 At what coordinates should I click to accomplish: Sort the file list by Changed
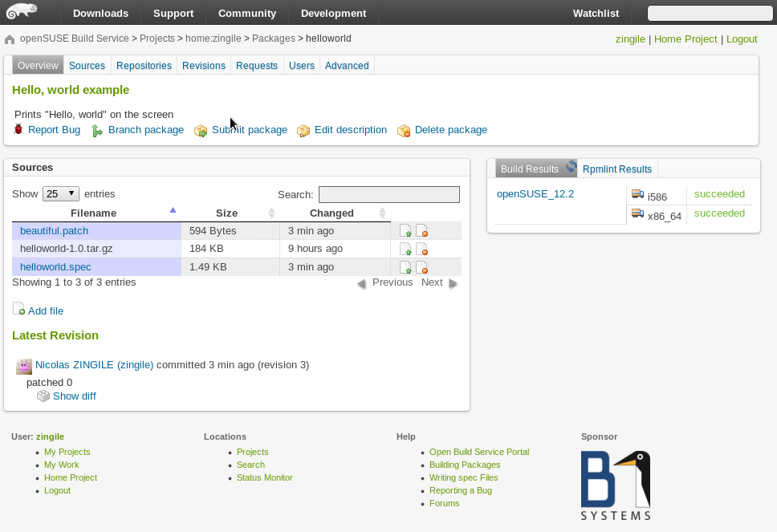[332, 213]
